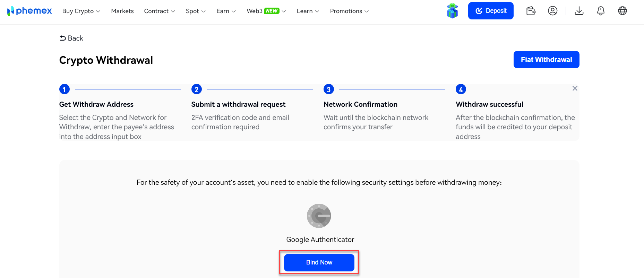Click Bind Now for Google Authenticator

tap(319, 262)
